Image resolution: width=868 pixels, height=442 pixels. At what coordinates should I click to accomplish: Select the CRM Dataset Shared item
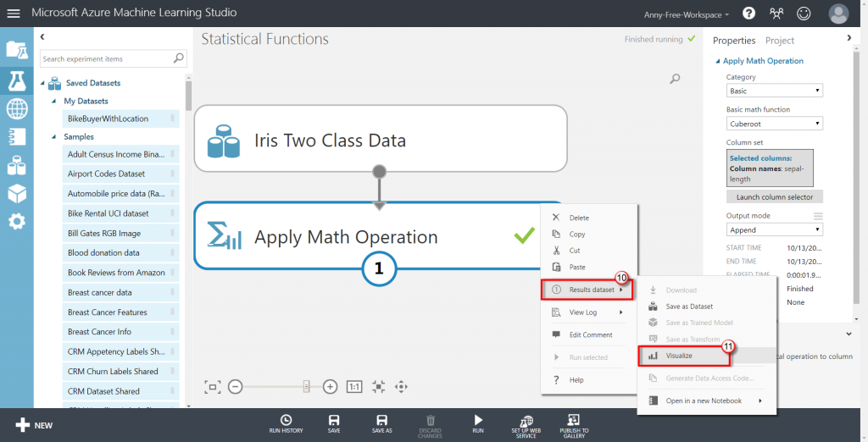(x=120, y=391)
